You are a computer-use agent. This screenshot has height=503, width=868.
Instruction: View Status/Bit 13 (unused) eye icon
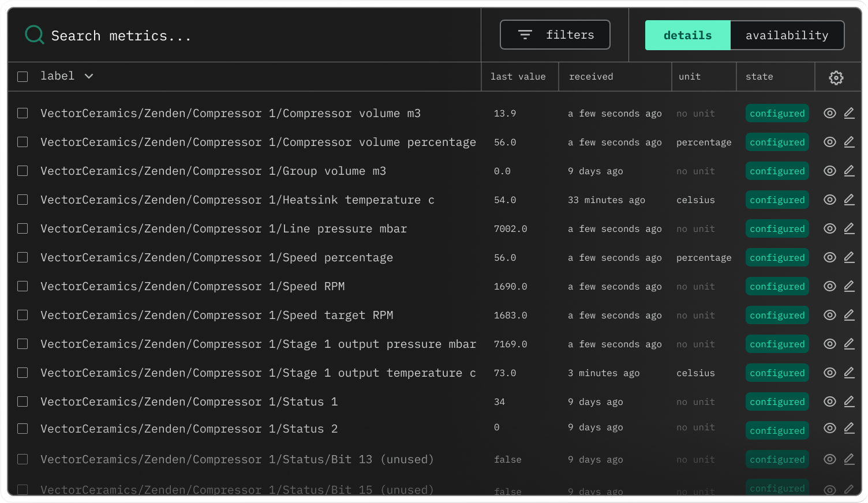[x=830, y=459]
